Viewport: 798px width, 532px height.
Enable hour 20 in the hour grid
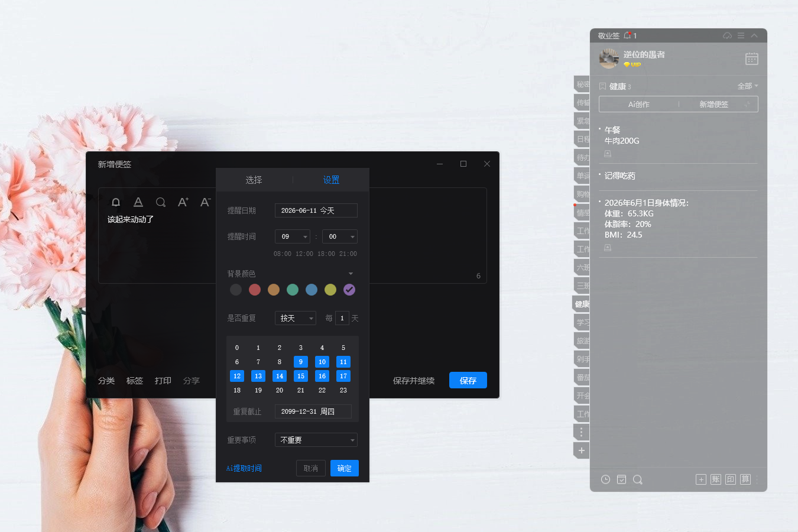tap(280, 390)
